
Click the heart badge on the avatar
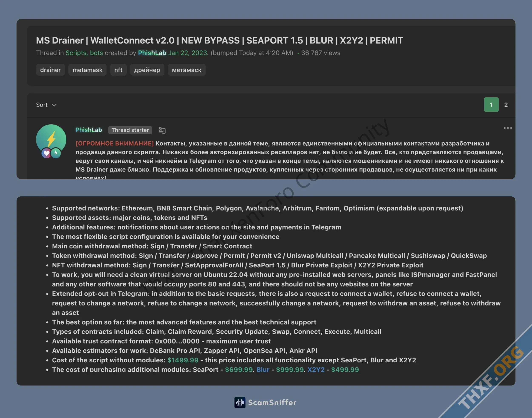(46, 153)
